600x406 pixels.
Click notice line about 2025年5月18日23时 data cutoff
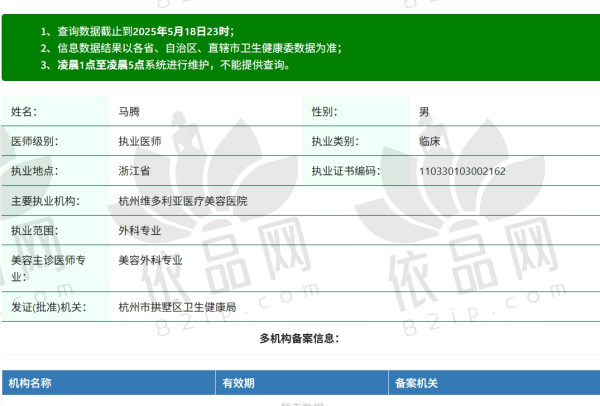[x=137, y=31]
